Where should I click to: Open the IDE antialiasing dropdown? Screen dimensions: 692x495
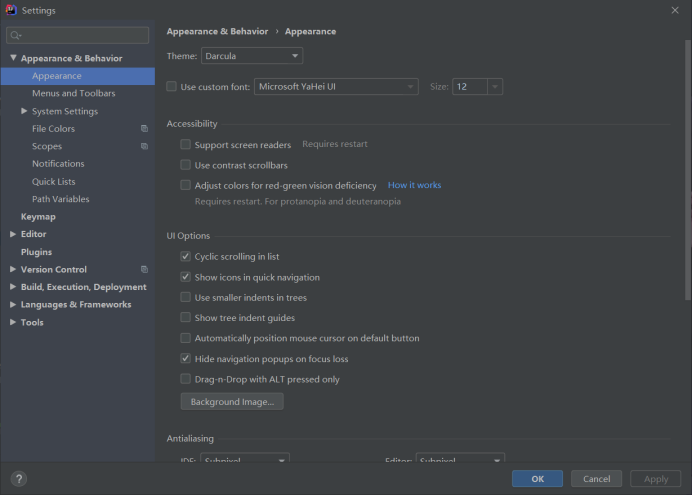point(245,458)
